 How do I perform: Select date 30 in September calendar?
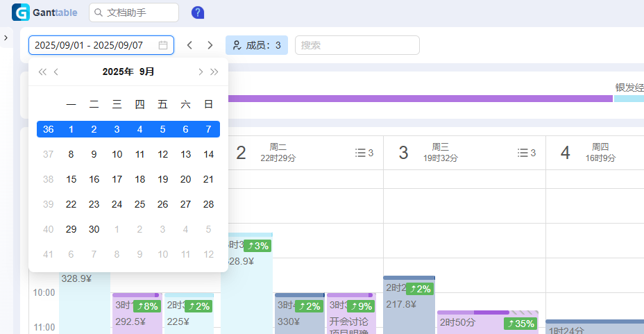94,229
